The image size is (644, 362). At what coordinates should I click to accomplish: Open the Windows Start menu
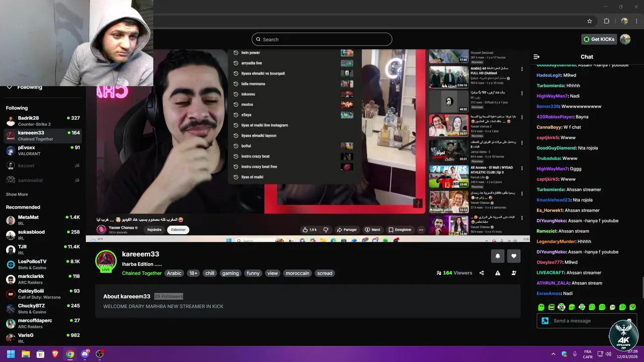click(11, 354)
